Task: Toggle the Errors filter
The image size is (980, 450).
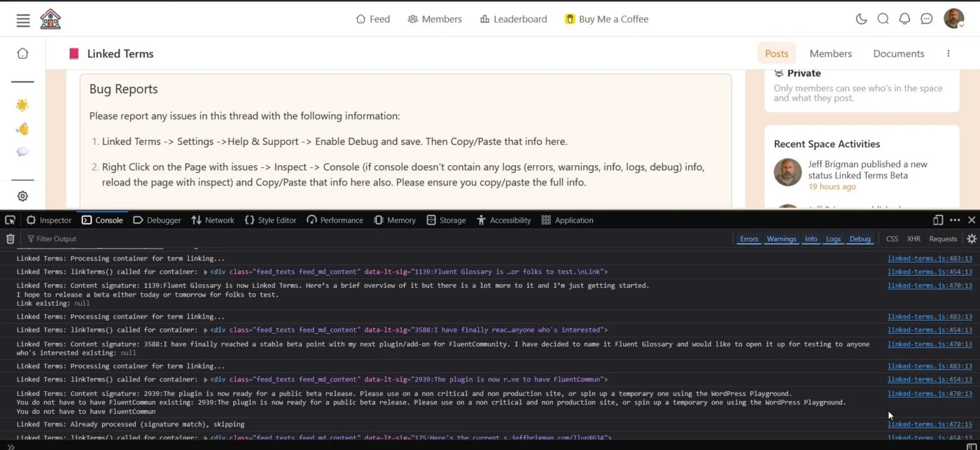Action: [749, 239]
